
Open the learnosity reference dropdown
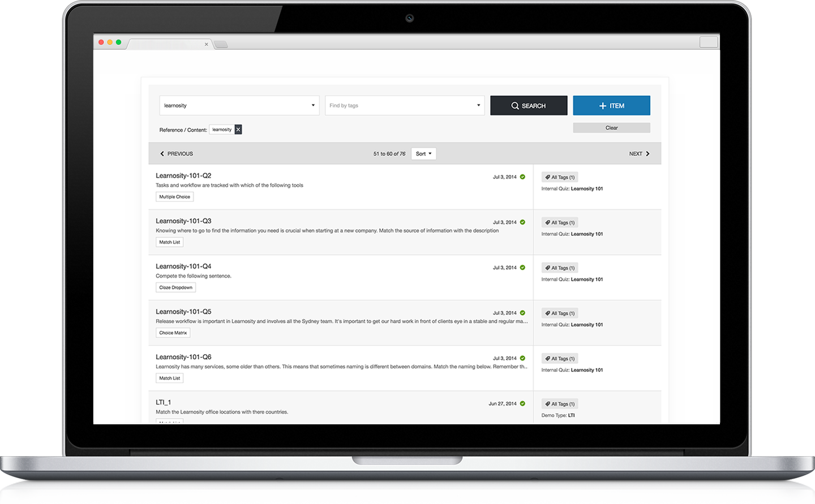(239, 106)
